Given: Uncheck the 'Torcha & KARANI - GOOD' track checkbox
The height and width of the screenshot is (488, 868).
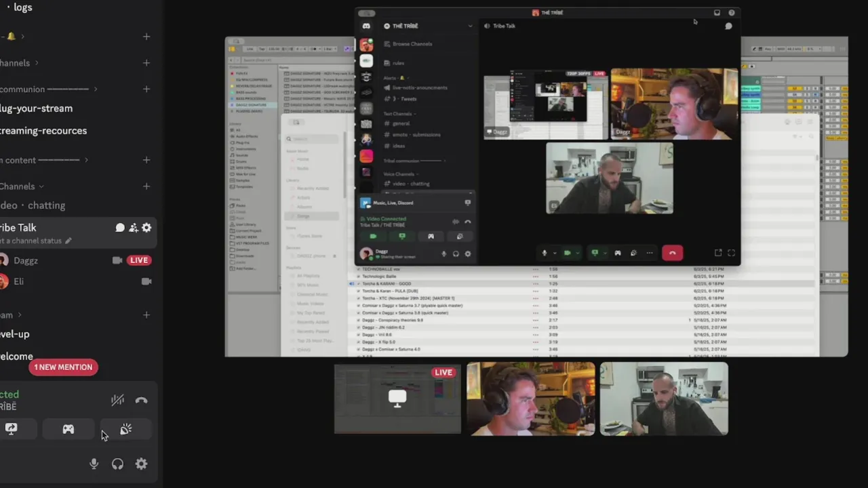Looking at the screenshot, I should [x=359, y=283].
